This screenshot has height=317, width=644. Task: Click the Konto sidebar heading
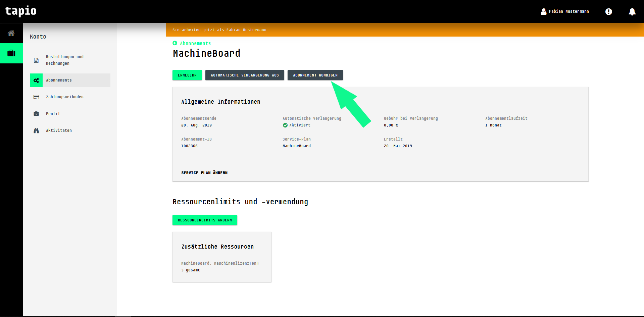point(38,37)
